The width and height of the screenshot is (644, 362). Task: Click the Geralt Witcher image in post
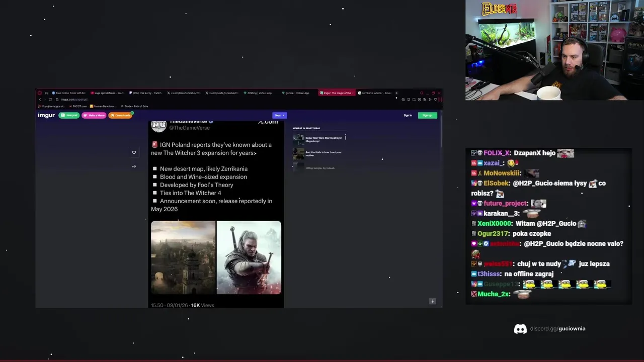tap(249, 257)
